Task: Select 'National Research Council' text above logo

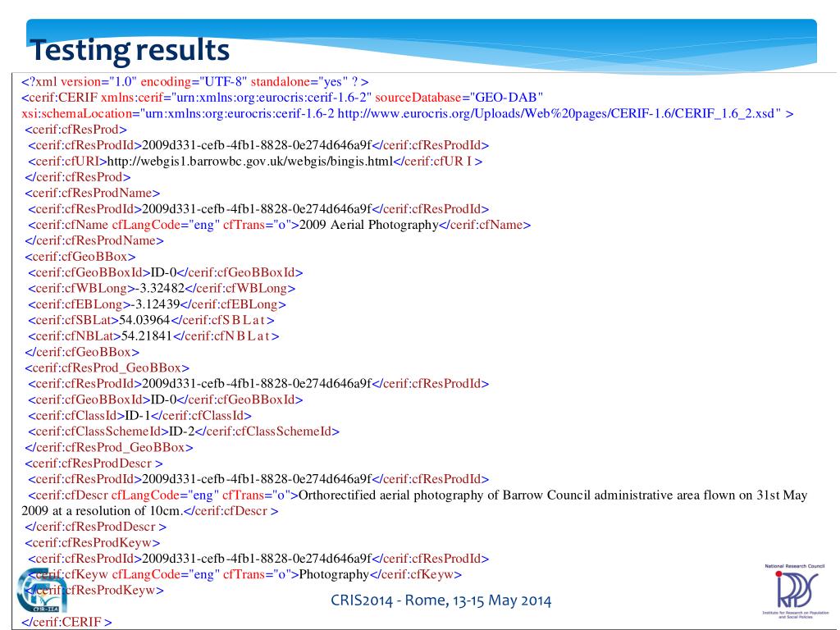Action: click(794, 566)
